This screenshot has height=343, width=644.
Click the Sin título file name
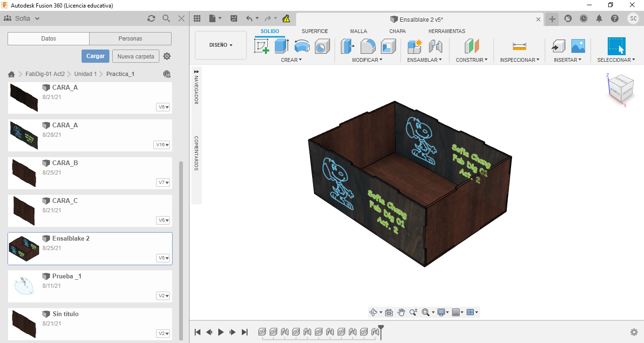tap(66, 314)
